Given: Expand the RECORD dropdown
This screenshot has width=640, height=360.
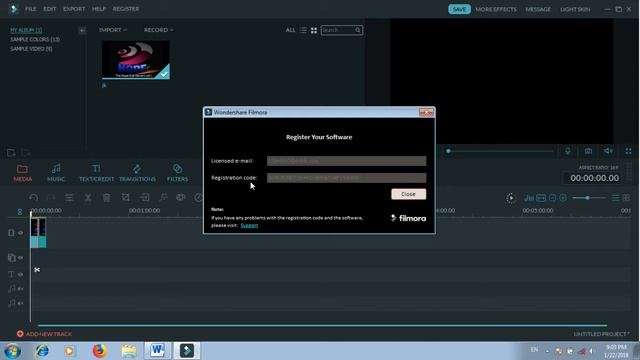Looking at the screenshot, I should (158, 30).
